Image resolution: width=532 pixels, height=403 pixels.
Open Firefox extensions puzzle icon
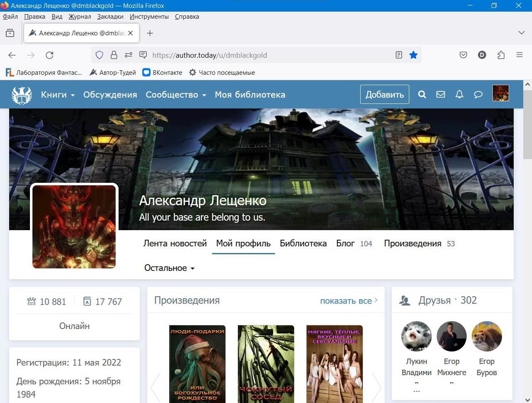tap(501, 55)
